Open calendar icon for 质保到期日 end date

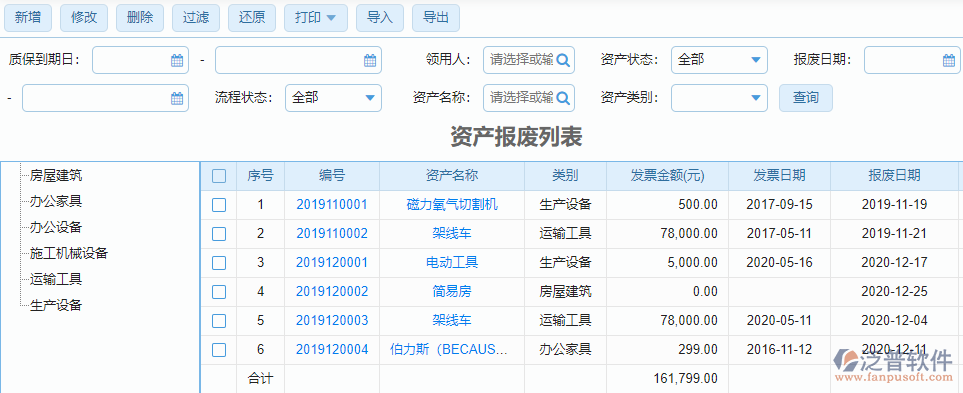370,60
